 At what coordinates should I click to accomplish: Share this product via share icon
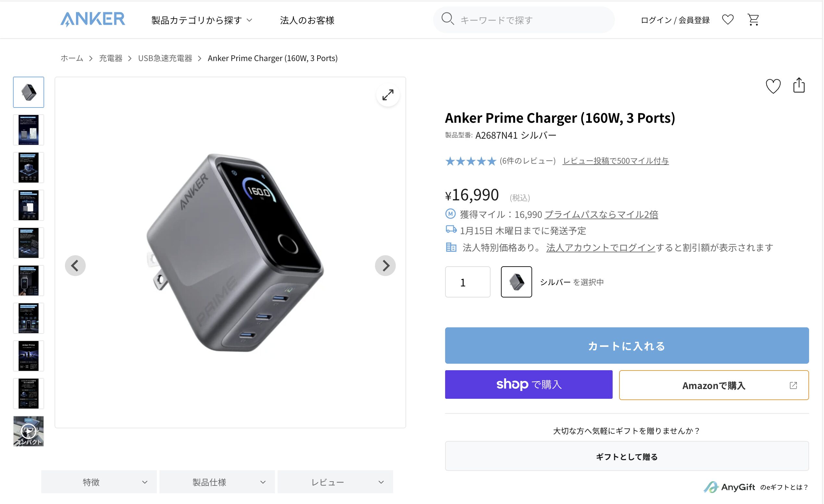pos(799,85)
